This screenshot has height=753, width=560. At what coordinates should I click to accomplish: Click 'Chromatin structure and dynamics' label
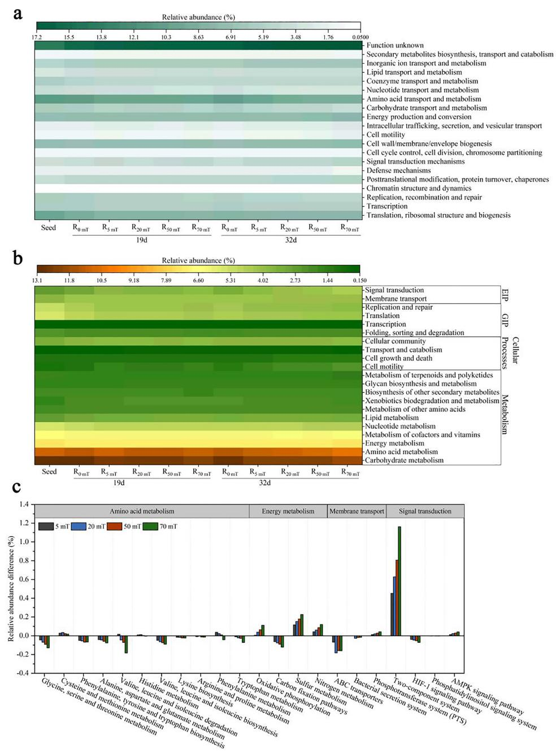pos(419,188)
